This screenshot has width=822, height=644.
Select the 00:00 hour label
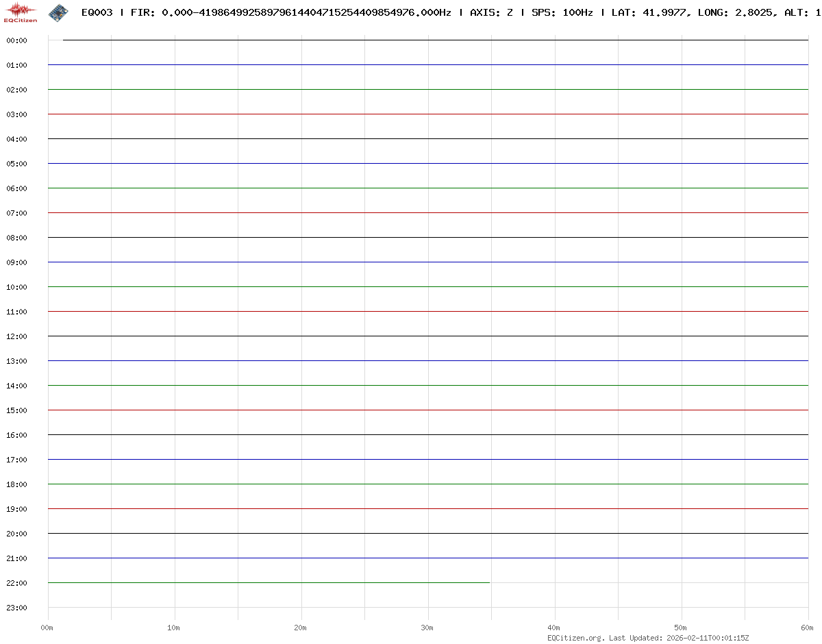(x=16, y=40)
